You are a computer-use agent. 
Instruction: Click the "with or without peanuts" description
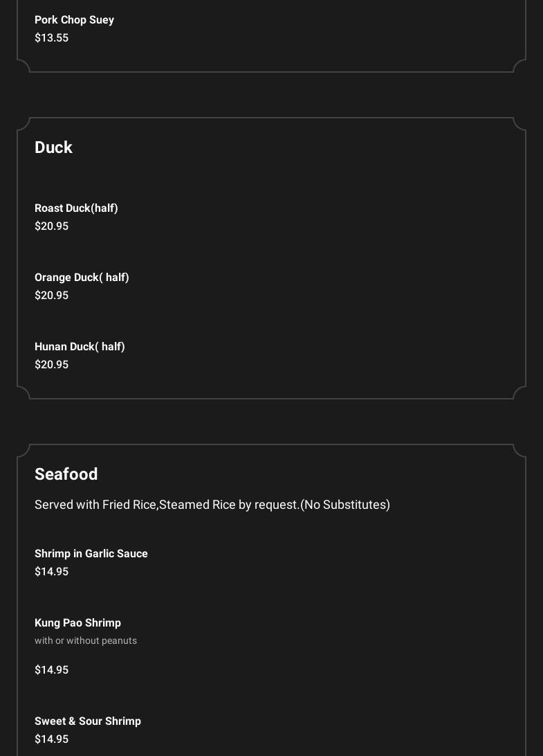click(x=86, y=641)
